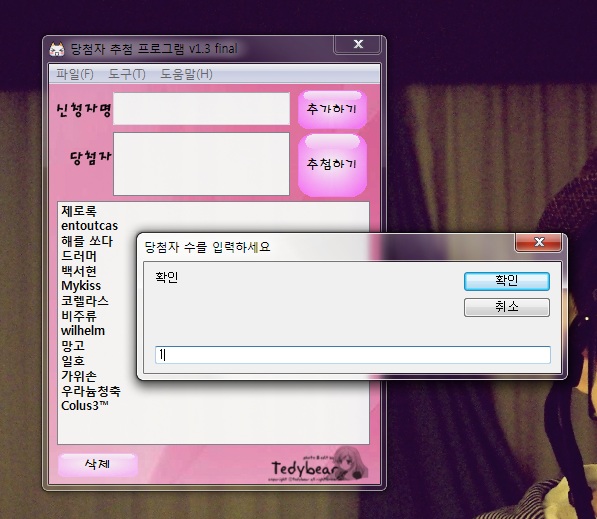Click the 추첨하기 button
The image size is (597, 519).
click(x=332, y=164)
